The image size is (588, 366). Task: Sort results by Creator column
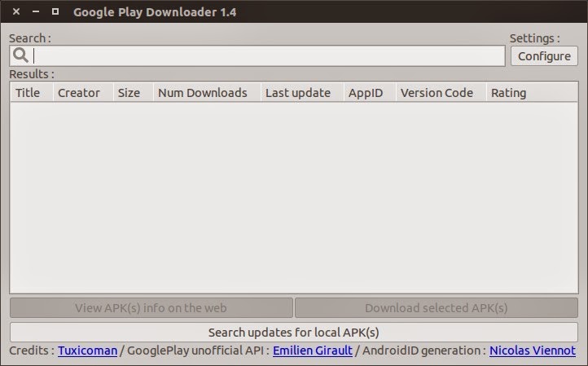83,92
